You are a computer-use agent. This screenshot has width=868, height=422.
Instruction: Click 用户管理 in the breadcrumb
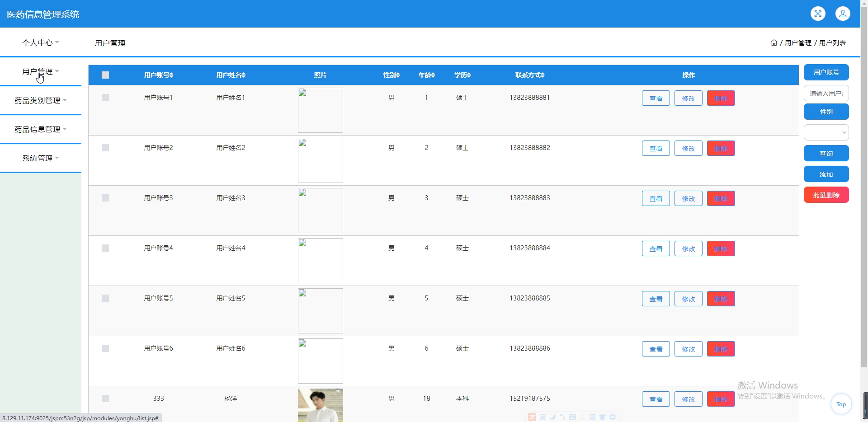tap(798, 42)
